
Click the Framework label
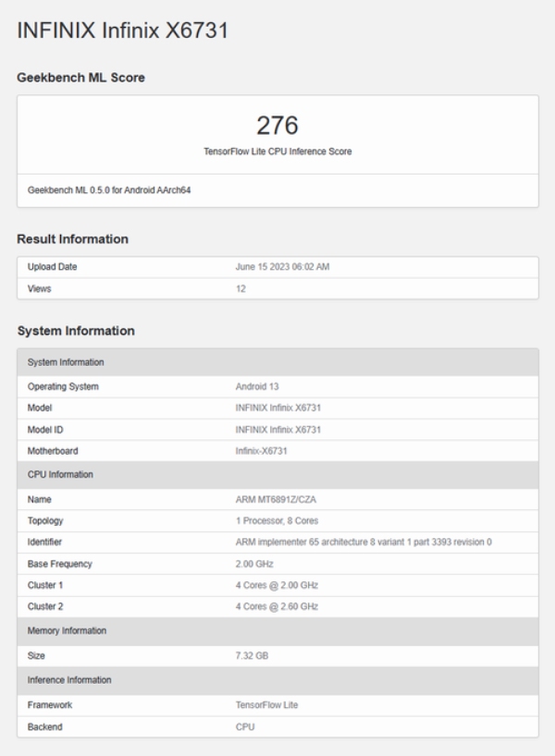50,705
